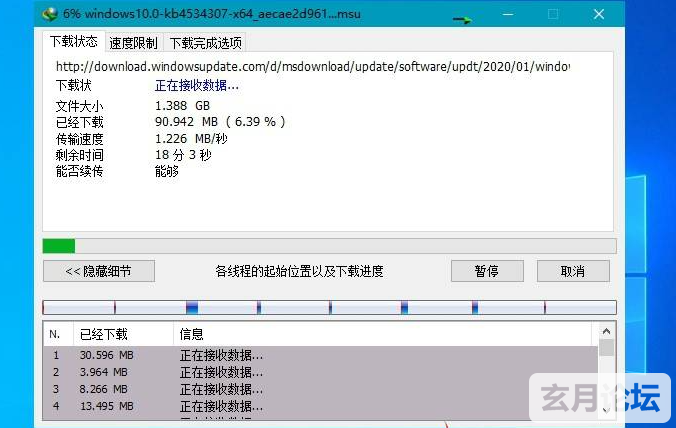Click the thread list scrollbar thumb
Screen dimensions: 676x428
coord(607,348)
